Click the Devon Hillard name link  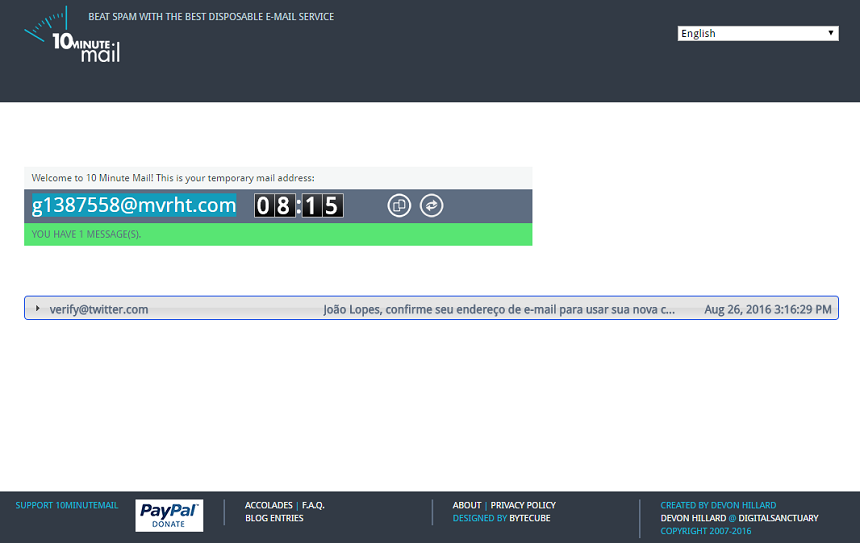693,518
